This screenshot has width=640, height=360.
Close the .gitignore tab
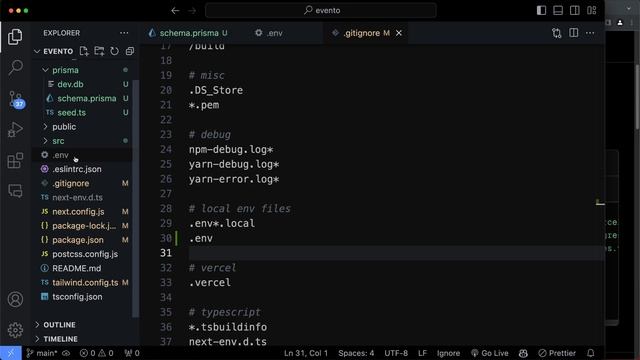[x=399, y=33]
